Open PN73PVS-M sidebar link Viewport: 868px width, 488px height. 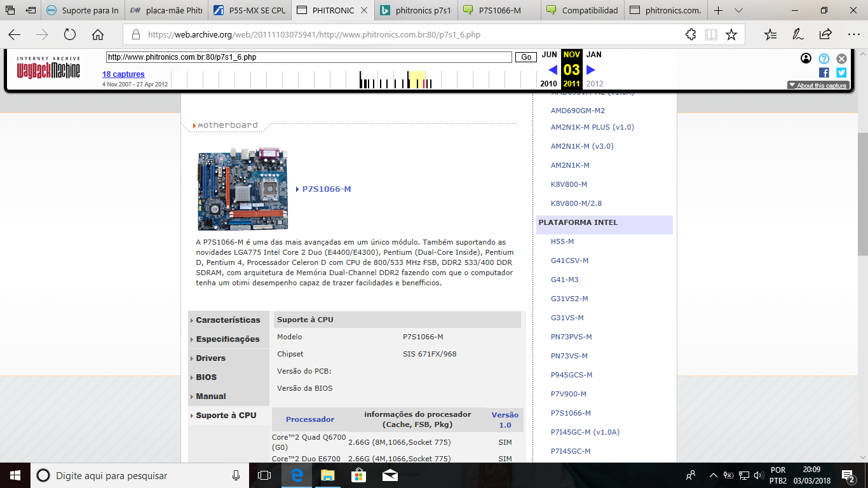[571, 337]
